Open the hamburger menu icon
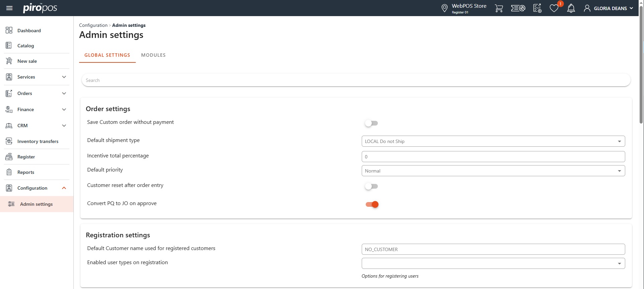The width and height of the screenshot is (644, 289). (9, 8)
